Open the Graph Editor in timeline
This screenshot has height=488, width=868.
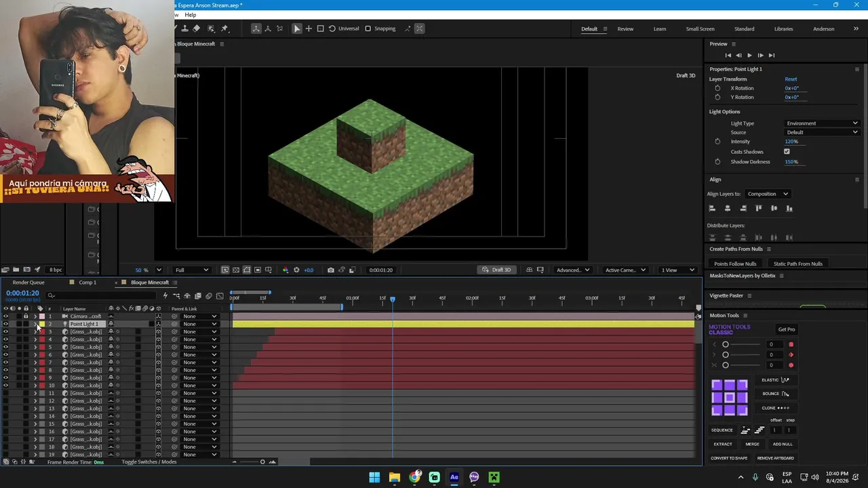220,296
